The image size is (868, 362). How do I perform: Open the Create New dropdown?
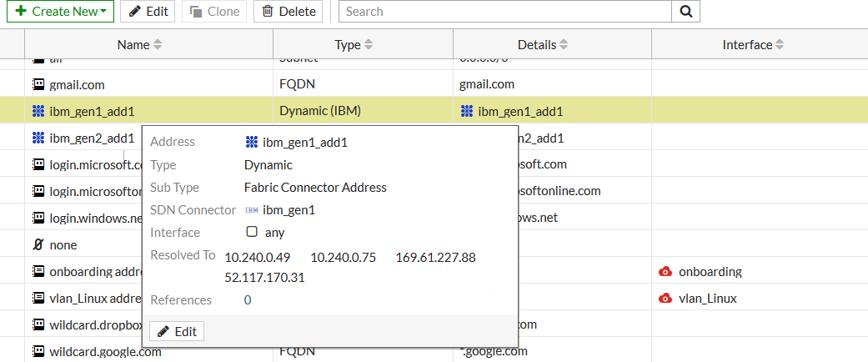pos(61,12)
